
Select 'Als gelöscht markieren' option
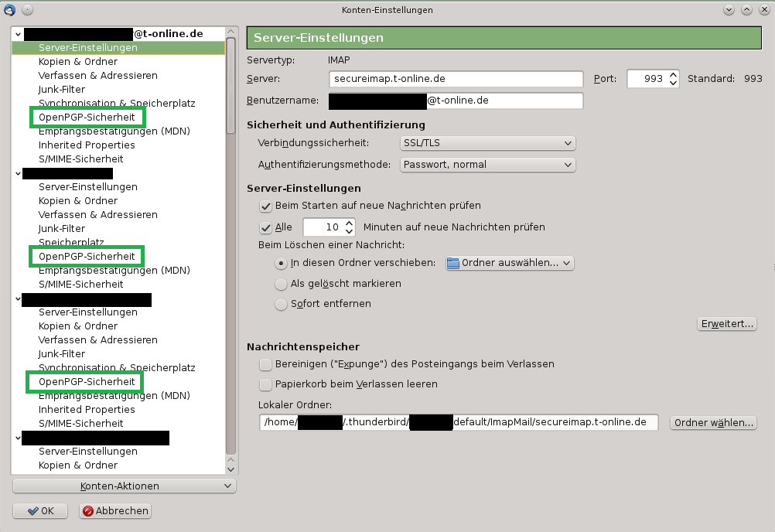click(x=281, y=284)
